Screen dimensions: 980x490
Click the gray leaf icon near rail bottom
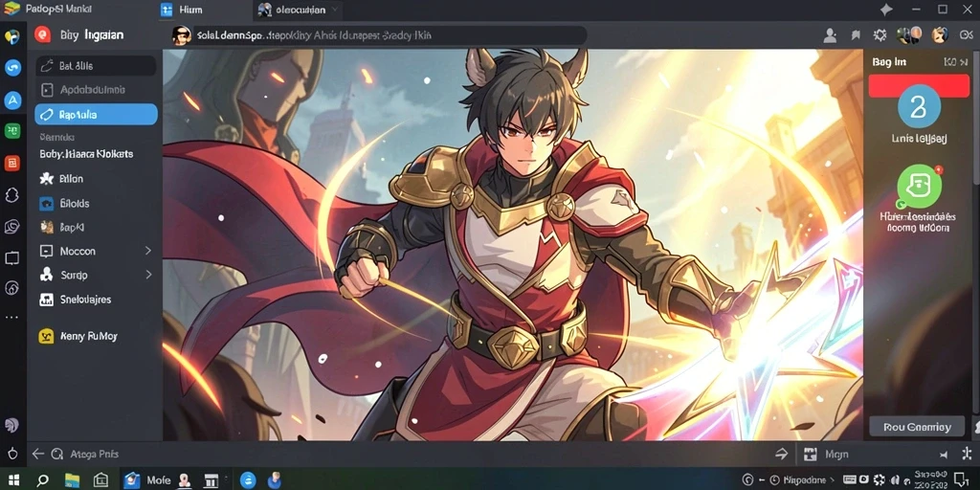pyautogui.click(x=11, y=425)
